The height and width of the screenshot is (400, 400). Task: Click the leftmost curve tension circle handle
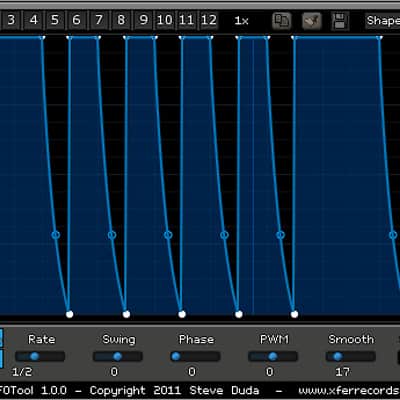point(56,235)
